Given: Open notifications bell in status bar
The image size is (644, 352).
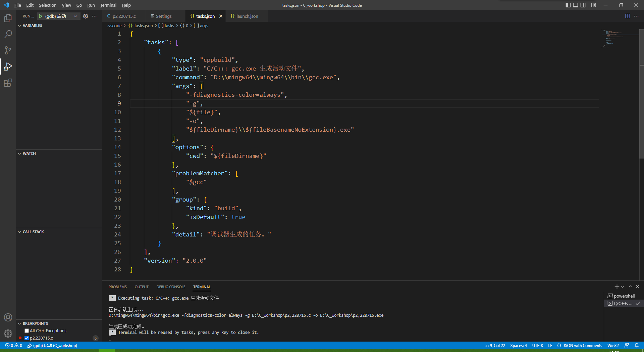Looking at the screenshot, I should pos(637,345).
